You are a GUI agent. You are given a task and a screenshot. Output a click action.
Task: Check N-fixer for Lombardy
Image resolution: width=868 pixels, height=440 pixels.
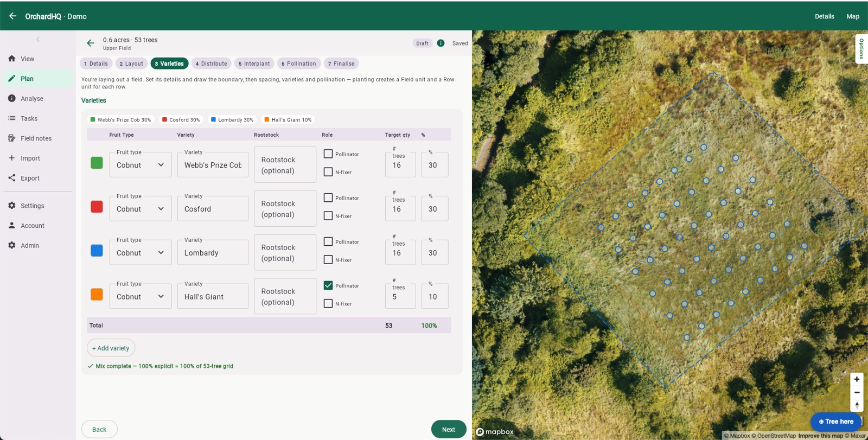(328, 260)
